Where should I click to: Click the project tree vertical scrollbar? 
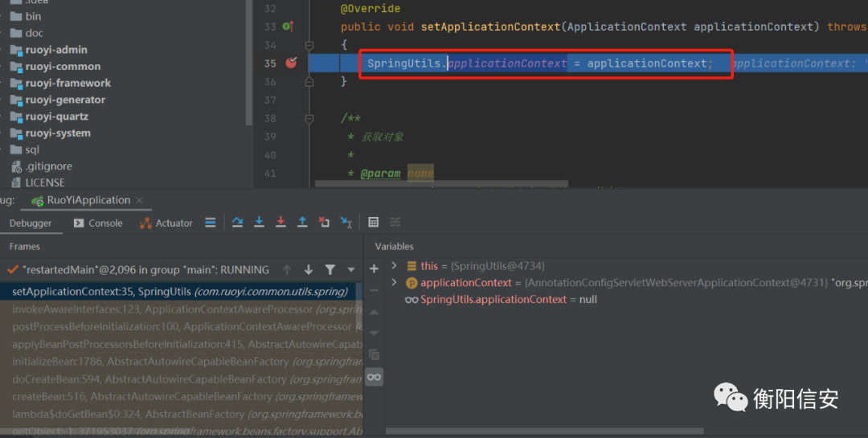coord(249,63)
